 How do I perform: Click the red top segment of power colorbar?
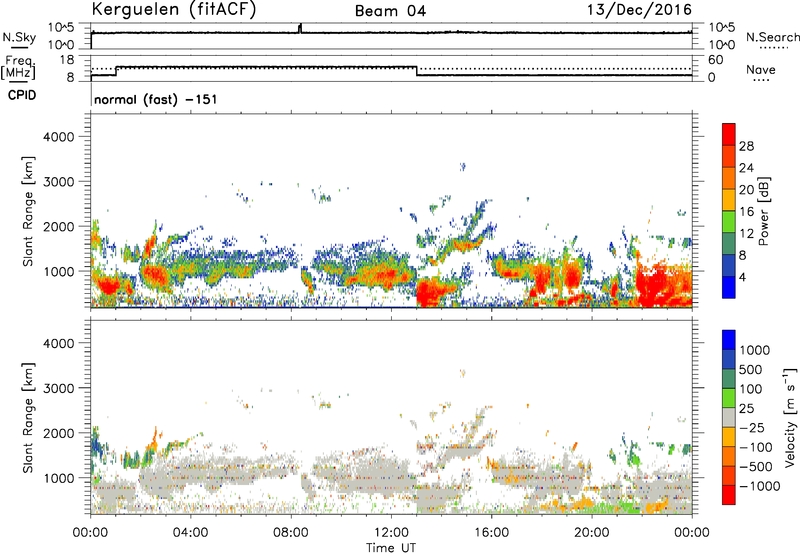click(x=729, y=134)
